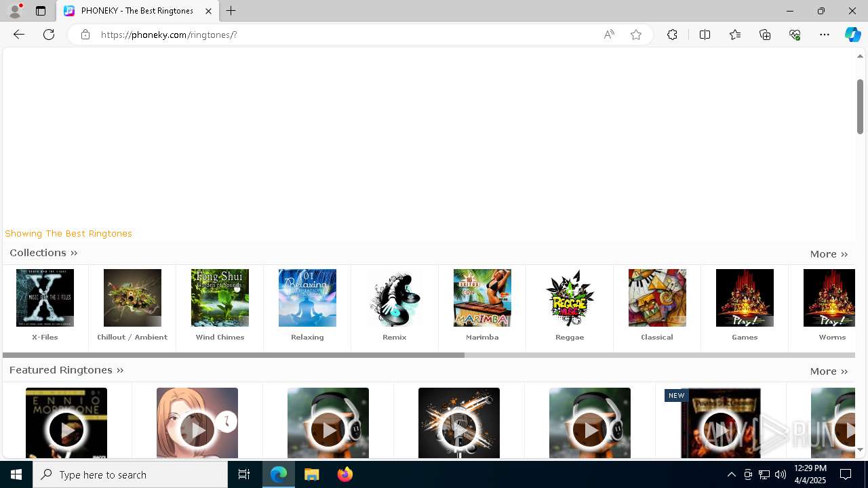Open More collections link

click(x=829, y=254)
